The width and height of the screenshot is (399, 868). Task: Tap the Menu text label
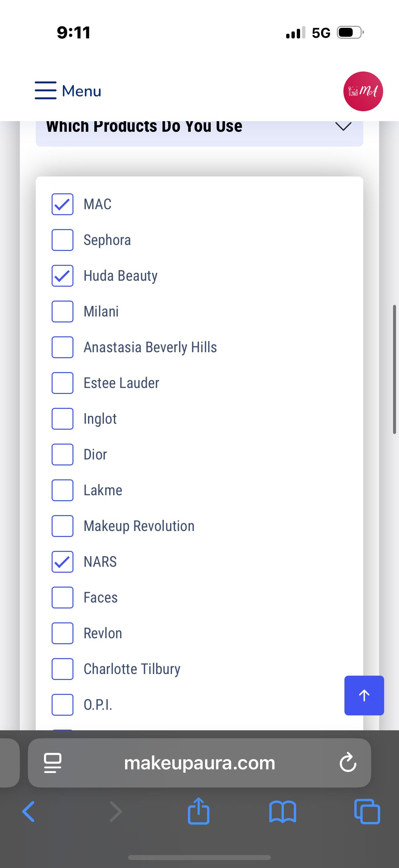(x=81, y=91)
